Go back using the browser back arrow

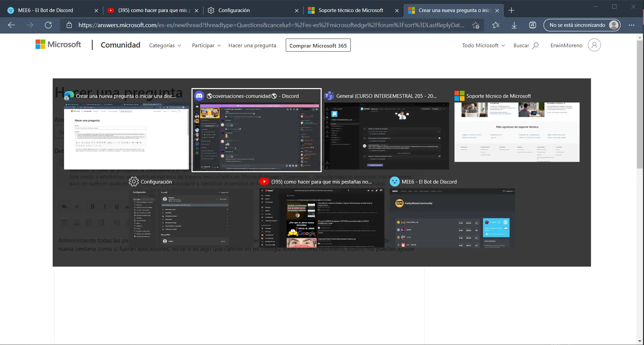[11, 25]
